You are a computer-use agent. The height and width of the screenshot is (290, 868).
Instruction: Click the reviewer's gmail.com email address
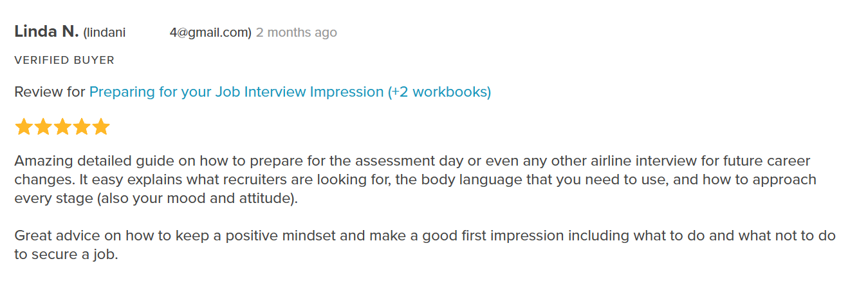[167, 33]
